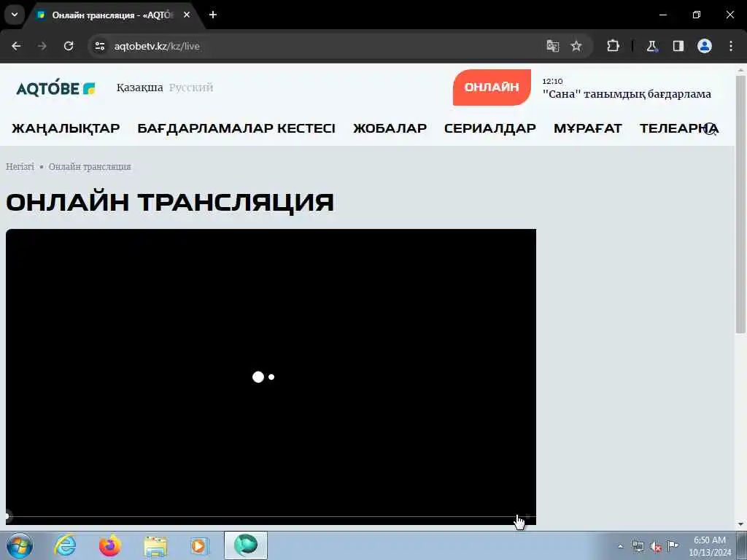Open Windows Media Player in taskbar

(200, 545)
